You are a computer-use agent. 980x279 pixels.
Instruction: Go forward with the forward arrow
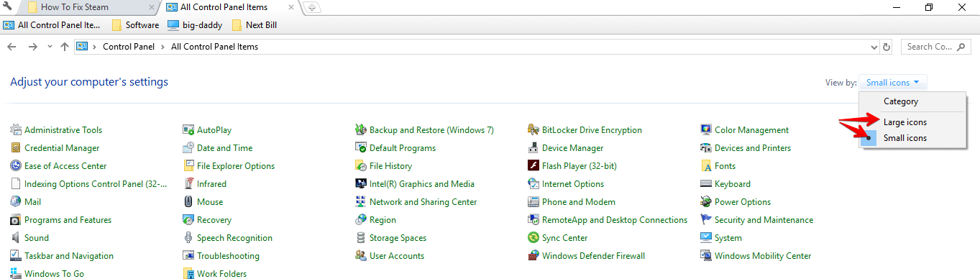[x=32, y=47]
